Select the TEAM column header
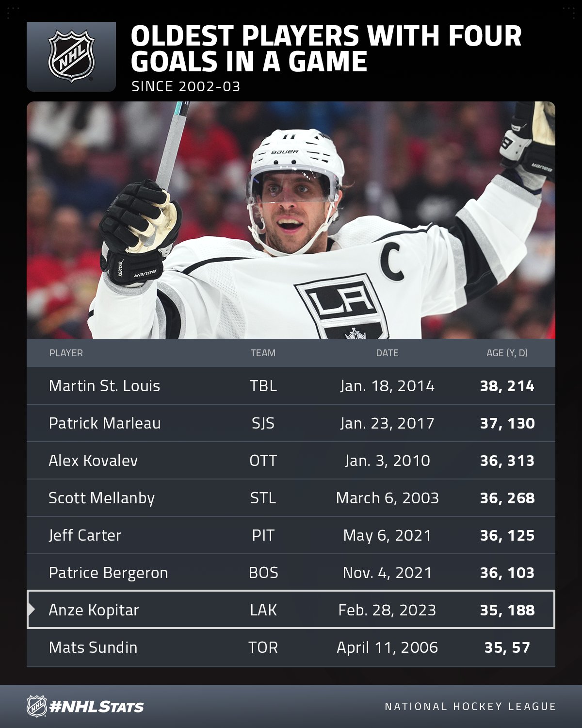Screen dimensions: 582x728 click(x=263, y=353)
